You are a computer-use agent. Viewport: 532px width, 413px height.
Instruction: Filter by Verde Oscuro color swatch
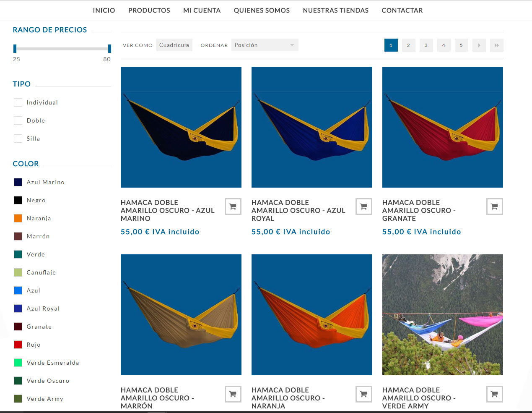tap(18, 381)
